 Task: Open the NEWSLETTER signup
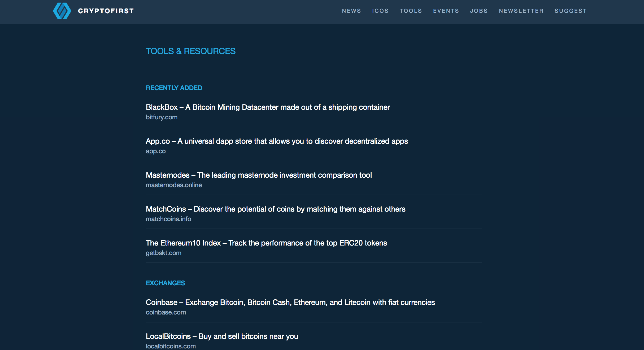[521, 11]
